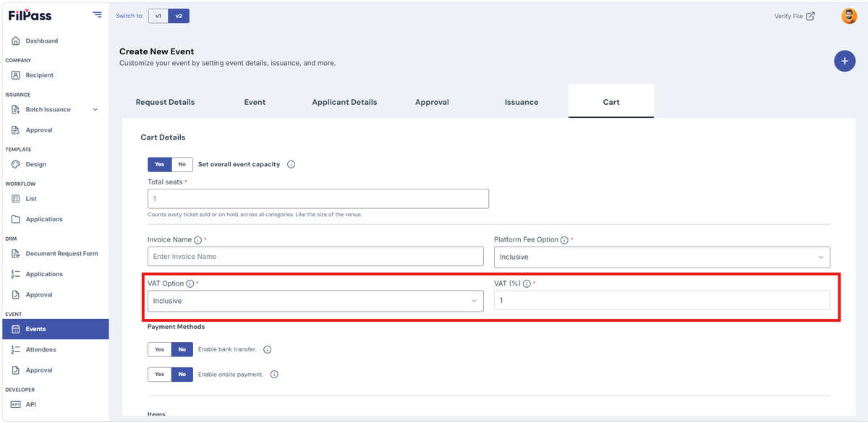868x423 pixels.
Task: Click the Payment Methods label
Action: [x=176, y=327]
